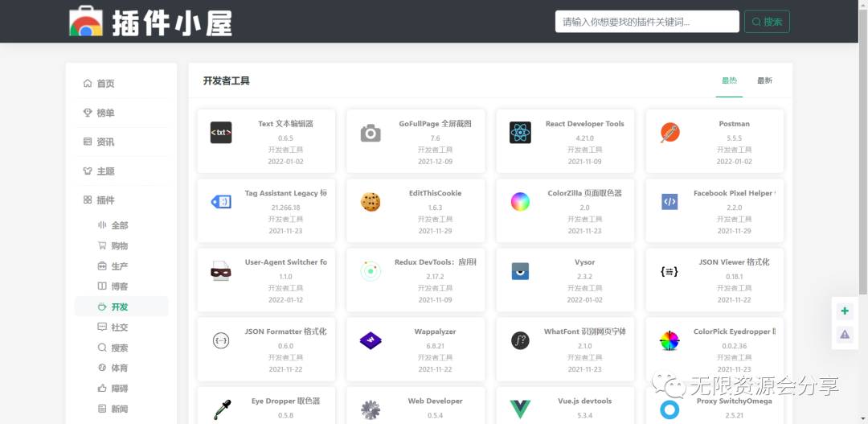
Task: Open the React Developer Tools title link
Action: tap(584, 124)
